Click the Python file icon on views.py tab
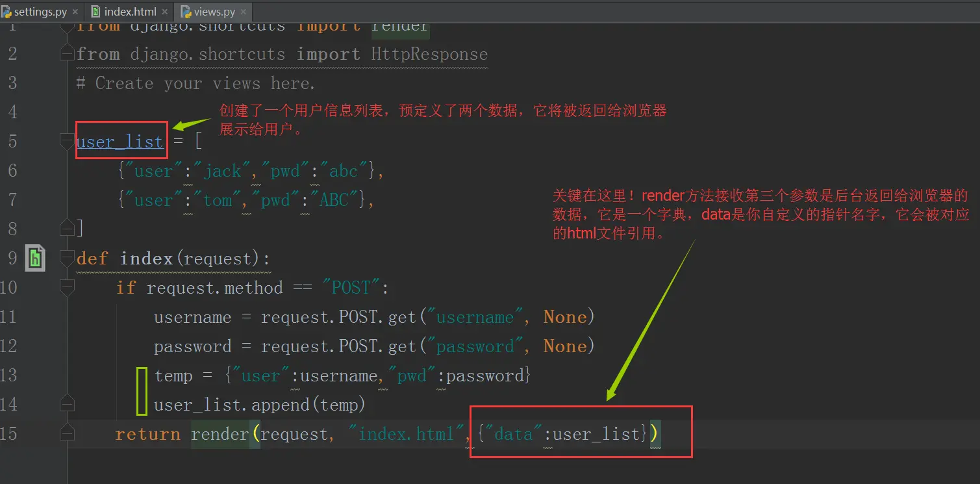 [x=185, y=11]
